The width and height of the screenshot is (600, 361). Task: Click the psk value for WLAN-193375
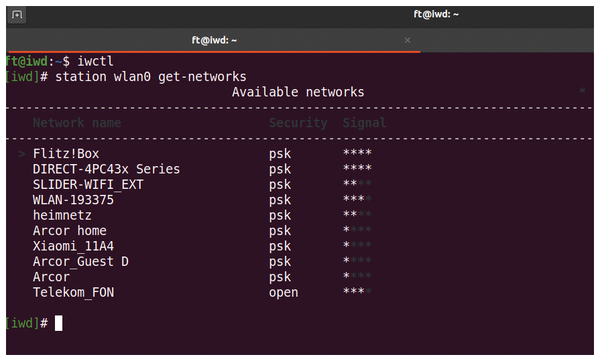[x=280, y=200]
